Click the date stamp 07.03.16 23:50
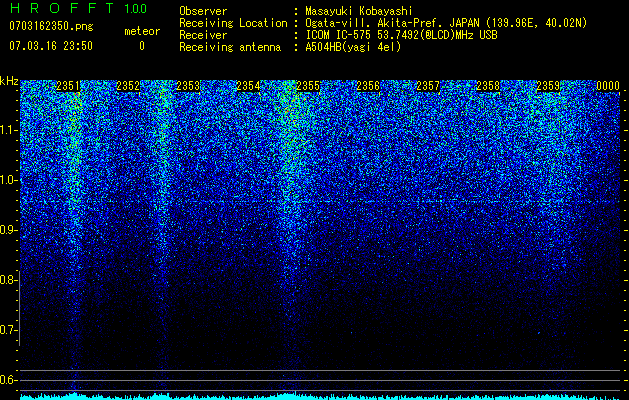The image size is (629, 400). coord(51,46)
